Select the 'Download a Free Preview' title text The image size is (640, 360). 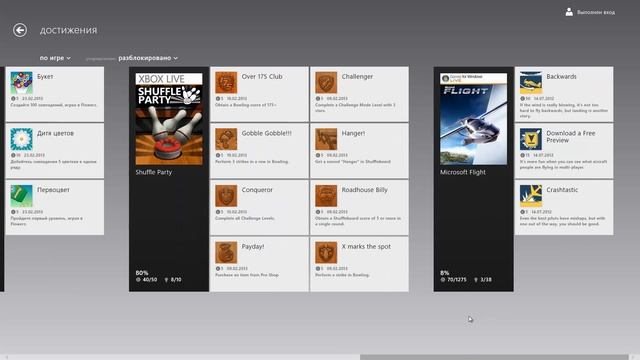point(571,137)
